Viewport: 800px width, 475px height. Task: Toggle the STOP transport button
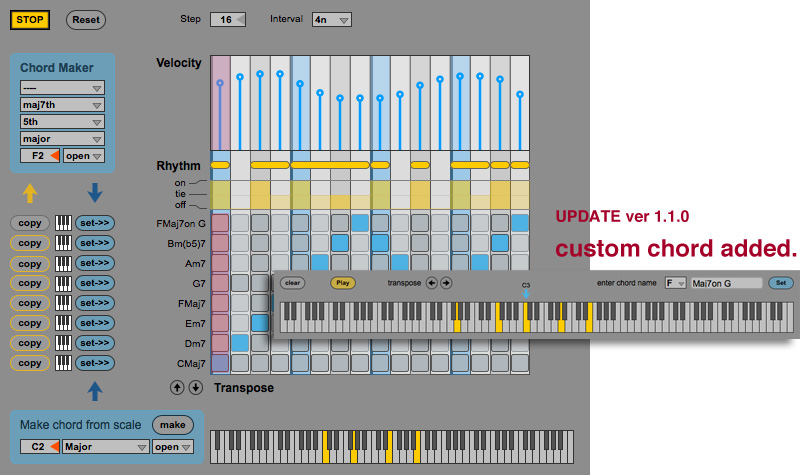(x=29, y=19)
